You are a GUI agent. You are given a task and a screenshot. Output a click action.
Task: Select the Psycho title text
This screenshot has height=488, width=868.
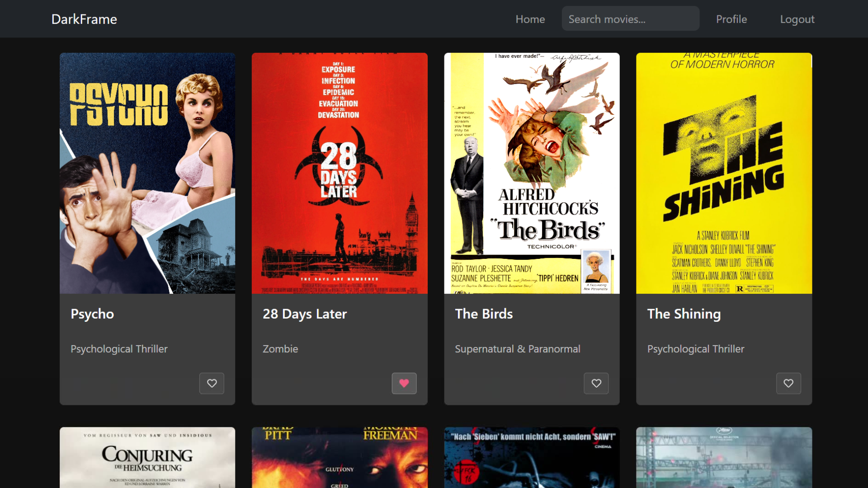(92, 314)
